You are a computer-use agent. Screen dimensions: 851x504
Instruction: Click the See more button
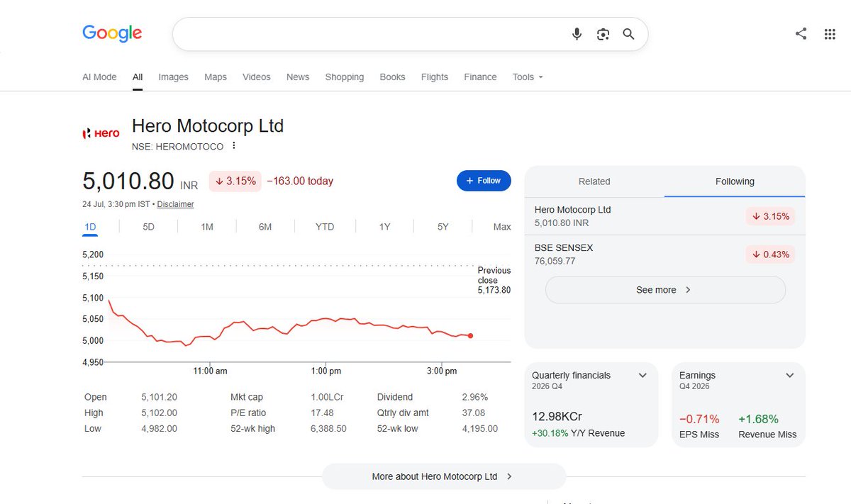point(665,290)
